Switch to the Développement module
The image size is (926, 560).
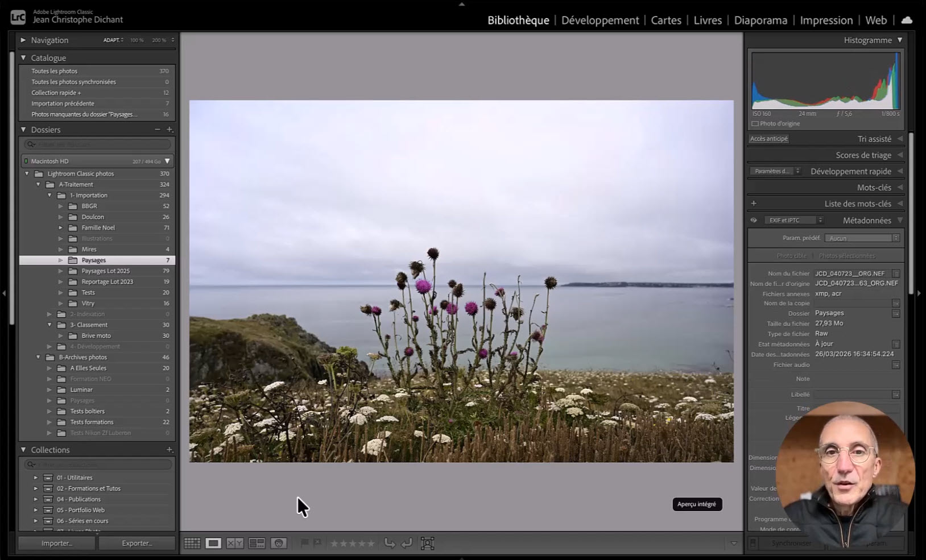coord(600,20)
